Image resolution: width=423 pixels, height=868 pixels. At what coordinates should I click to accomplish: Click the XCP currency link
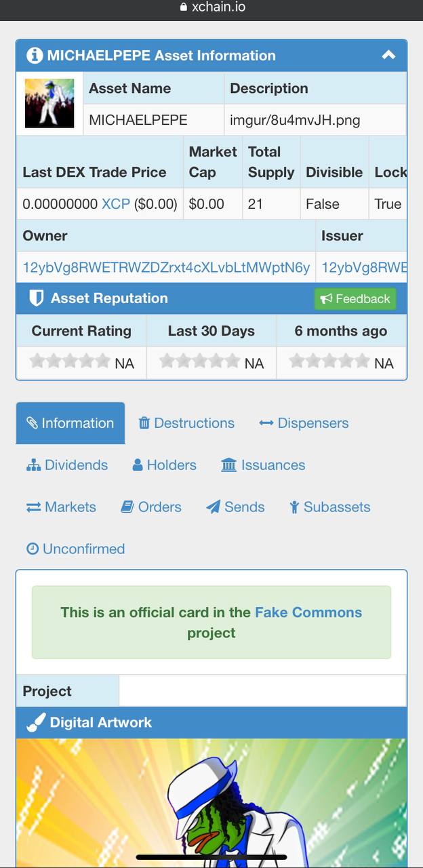point(116,204)
